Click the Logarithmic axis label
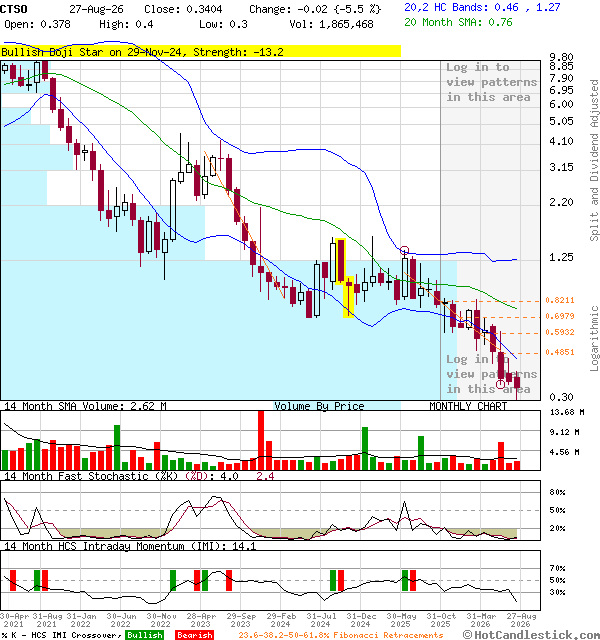 [x=594, y=338]
